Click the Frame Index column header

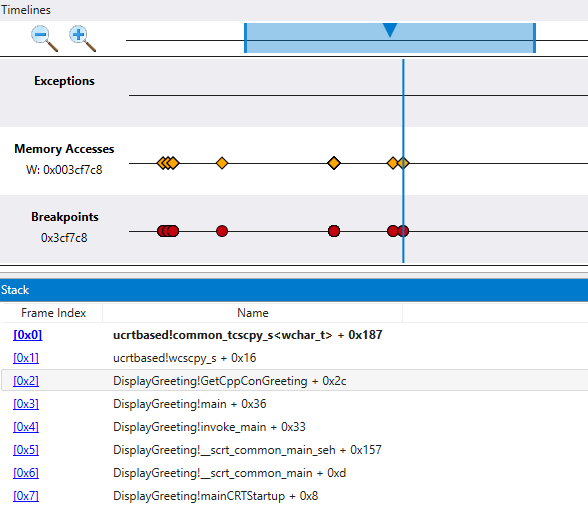coord(53,313)
